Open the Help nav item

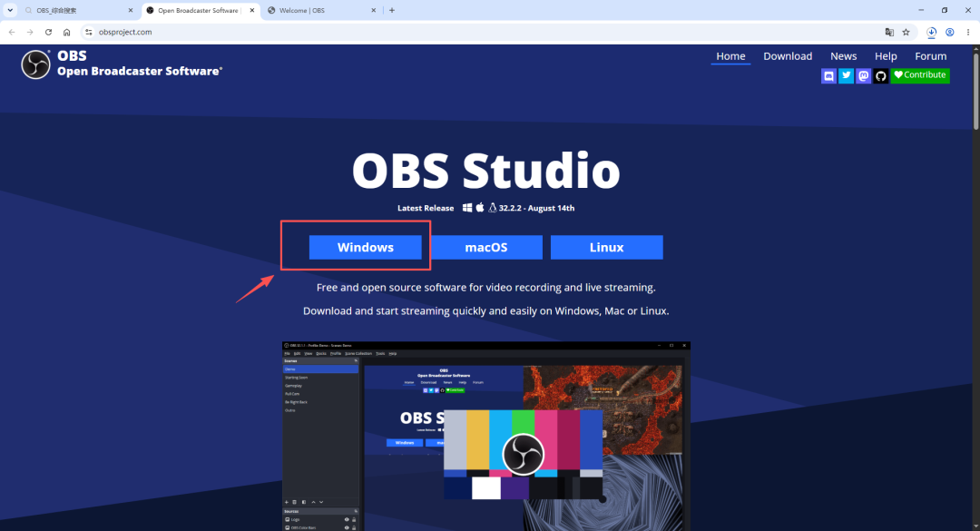point(886,56)
